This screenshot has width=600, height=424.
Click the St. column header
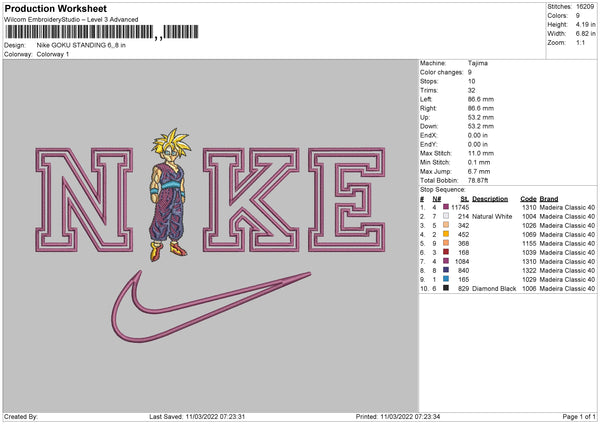[465, 199]
